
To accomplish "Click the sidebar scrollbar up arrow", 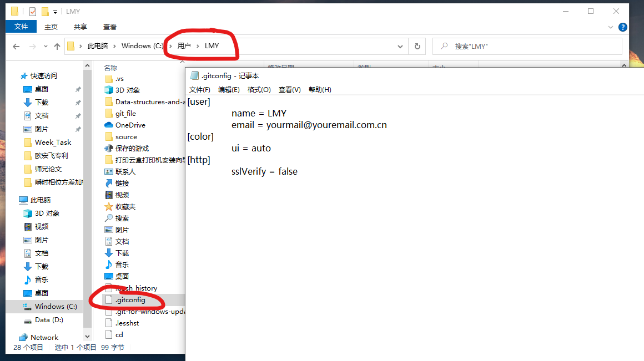I will point(87,65).
